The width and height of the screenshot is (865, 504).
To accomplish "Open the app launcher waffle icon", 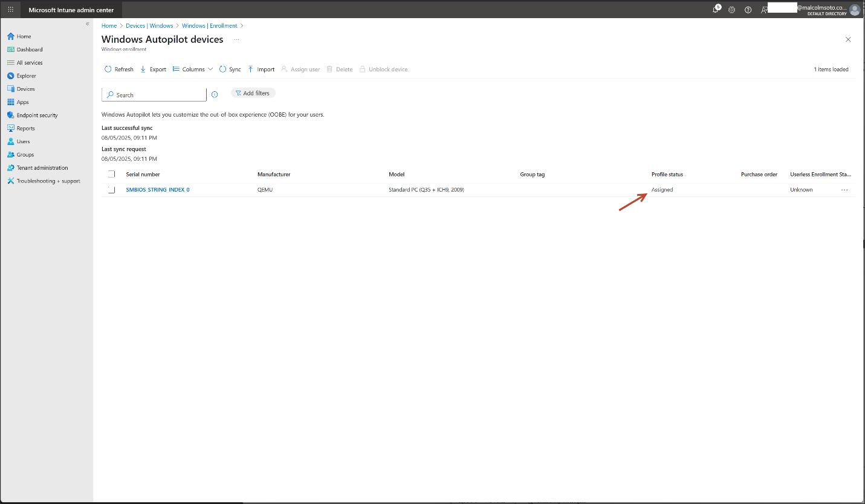I will [x=11, y=10].
